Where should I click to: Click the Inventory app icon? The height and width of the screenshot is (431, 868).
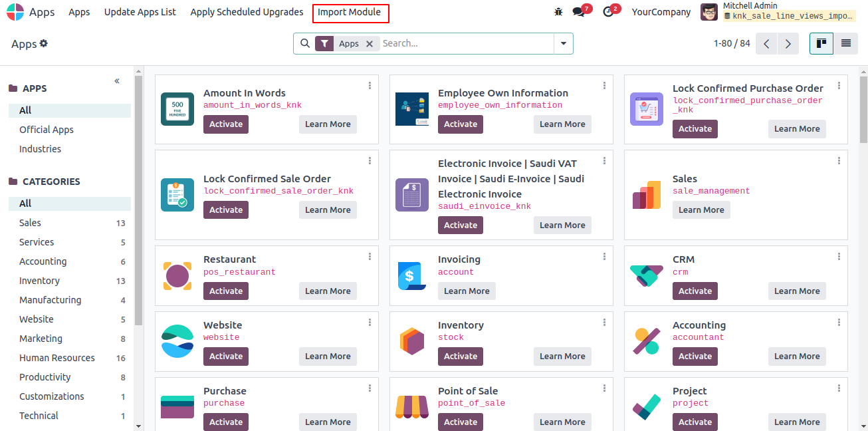[x=412, y=341]
